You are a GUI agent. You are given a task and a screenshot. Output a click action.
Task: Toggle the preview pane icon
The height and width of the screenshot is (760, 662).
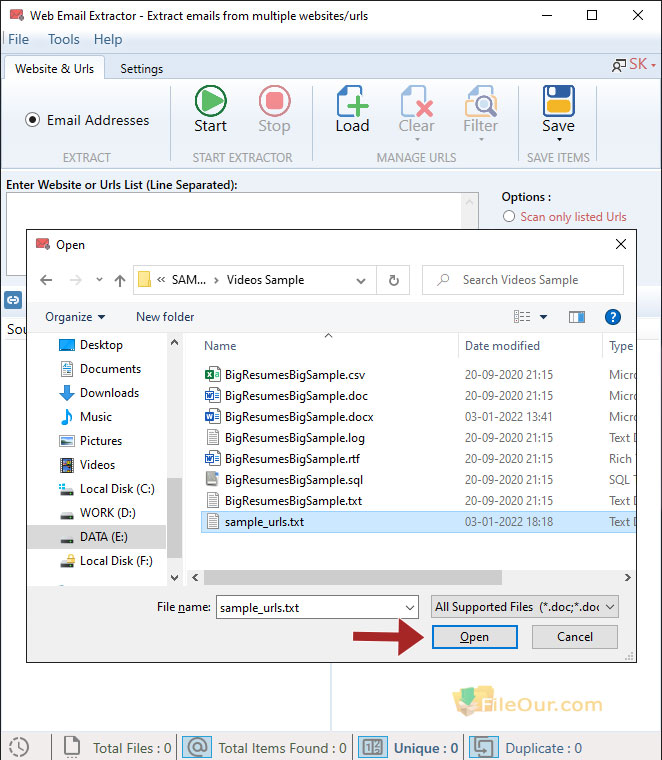click(577, 317)
